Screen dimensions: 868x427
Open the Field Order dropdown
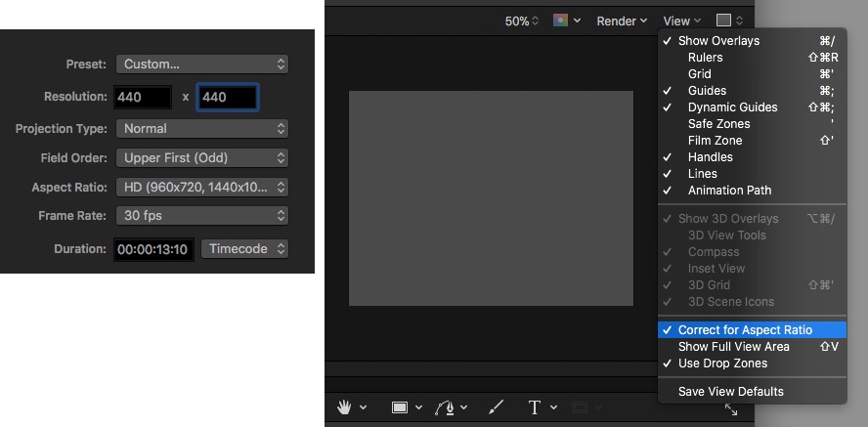[x=202, y=157]
